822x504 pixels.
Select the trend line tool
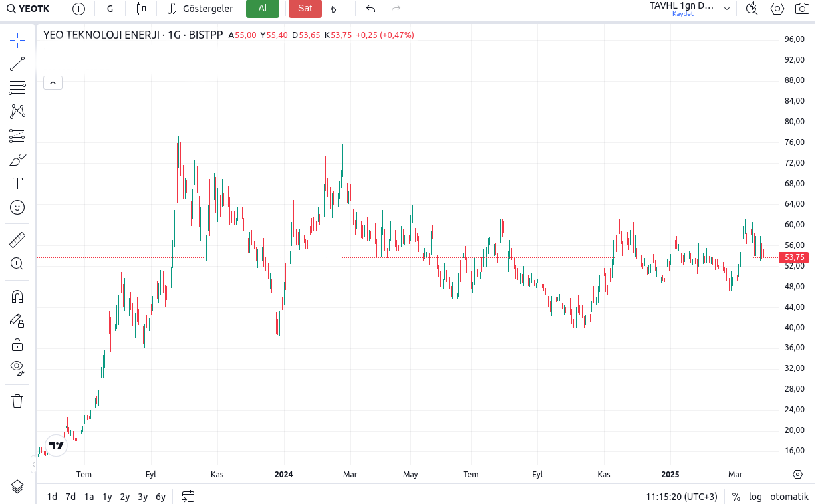[x=17, y=64]
